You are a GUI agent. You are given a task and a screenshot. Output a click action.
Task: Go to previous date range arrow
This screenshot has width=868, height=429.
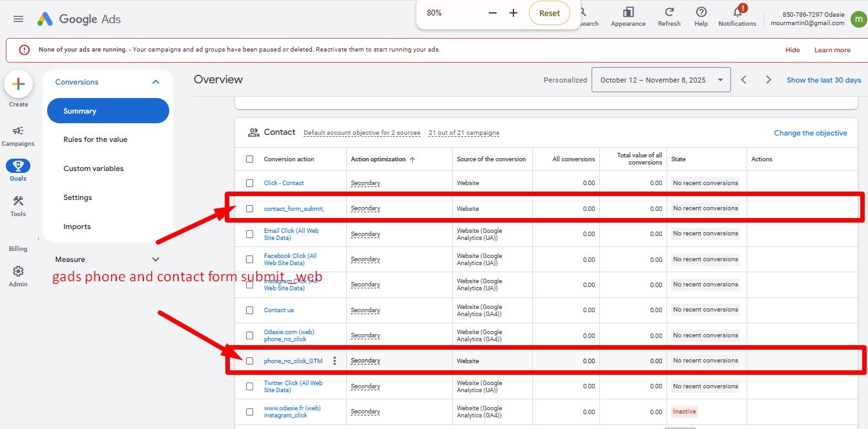(x=744, y=80)
